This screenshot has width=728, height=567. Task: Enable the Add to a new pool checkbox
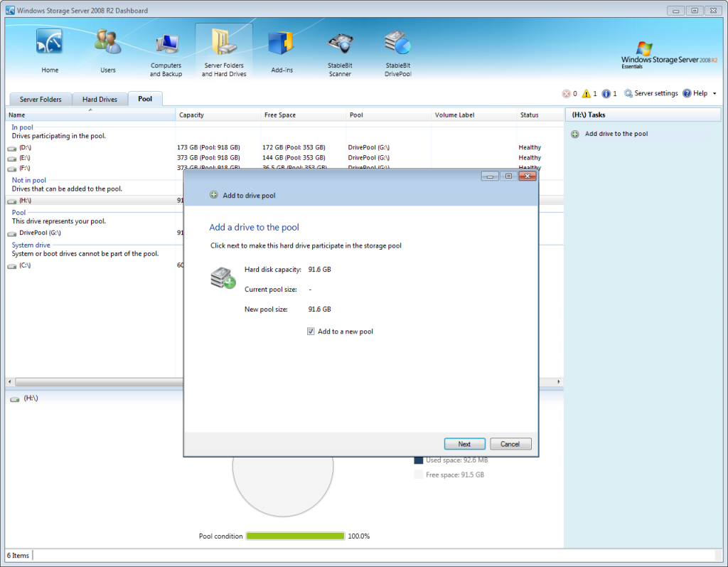[x=311, y=331]
